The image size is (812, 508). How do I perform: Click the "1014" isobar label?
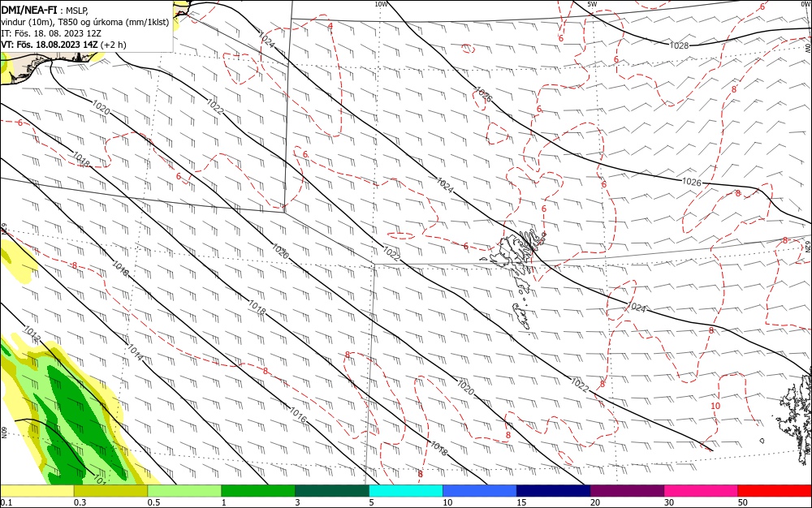[135, 351]
